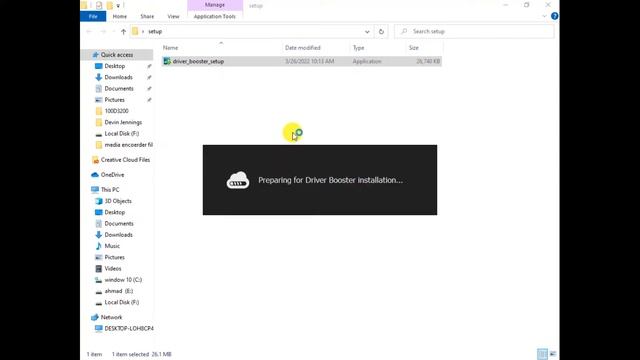640x360 pixels.
Task: Open pinned Documents under Quick access
Action: point(119,89)
